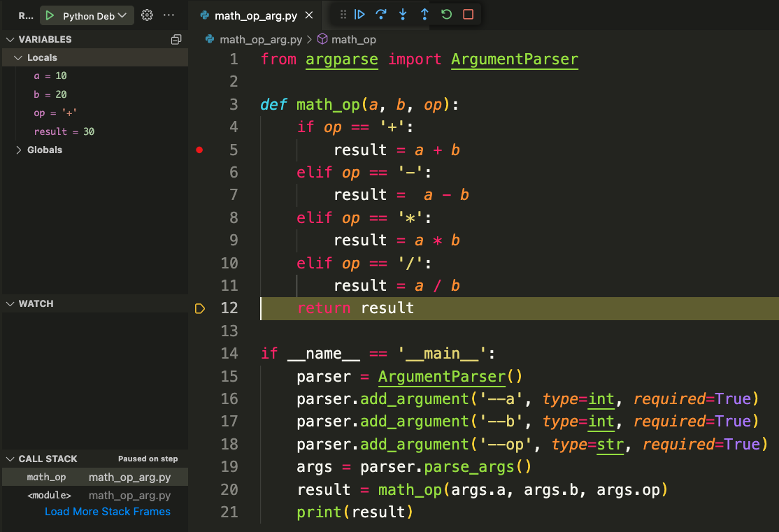Viewport: 779px width, 532px height.
Task: Collapse the CALL STACK section
Action: [10, 459]
